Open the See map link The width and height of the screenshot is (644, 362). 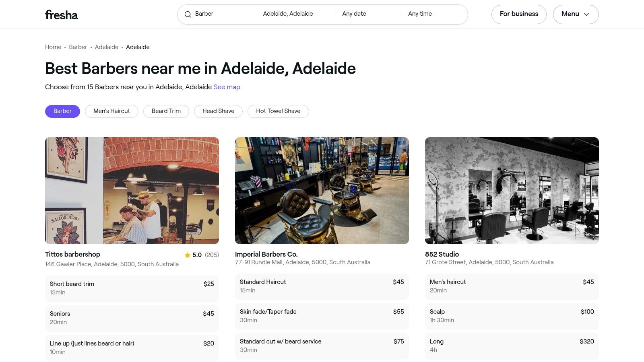point(227,87)
